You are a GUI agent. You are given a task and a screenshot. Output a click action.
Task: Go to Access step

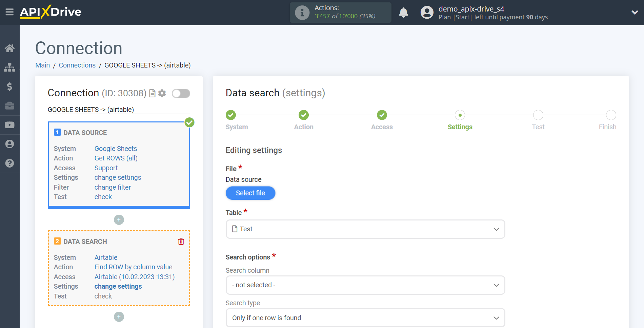tap(382, 115)
